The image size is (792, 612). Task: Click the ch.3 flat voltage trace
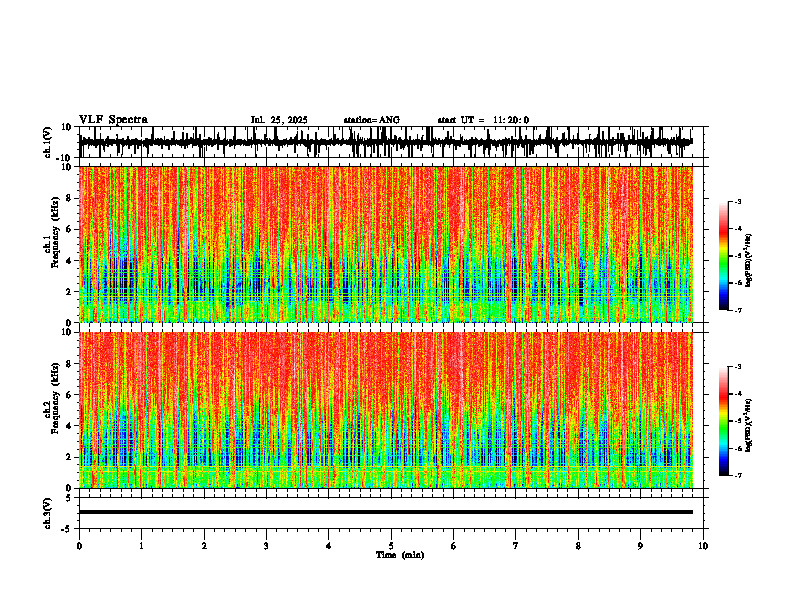point(385,512)
